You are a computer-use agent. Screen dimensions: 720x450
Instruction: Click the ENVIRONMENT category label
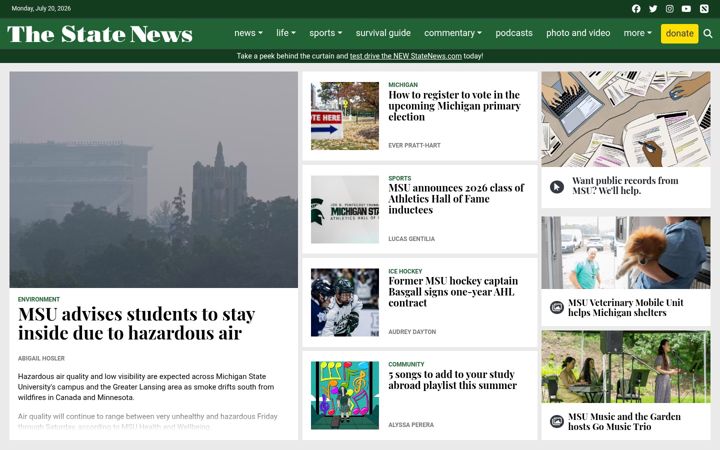[39, 299]
